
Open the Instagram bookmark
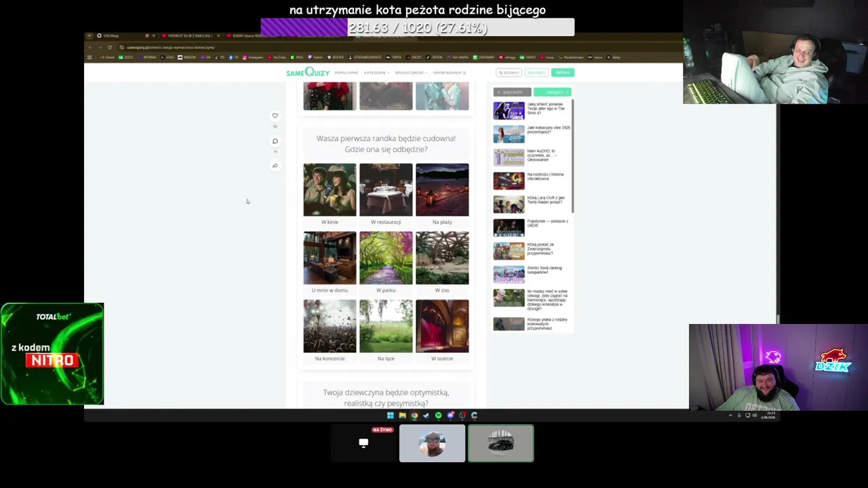pyautogui.click(x=253, y=58)
